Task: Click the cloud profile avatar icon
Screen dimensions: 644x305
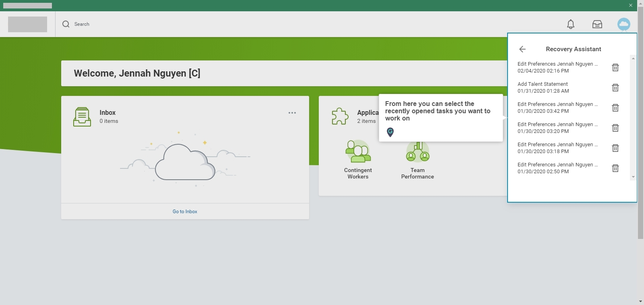Action: 624,24
